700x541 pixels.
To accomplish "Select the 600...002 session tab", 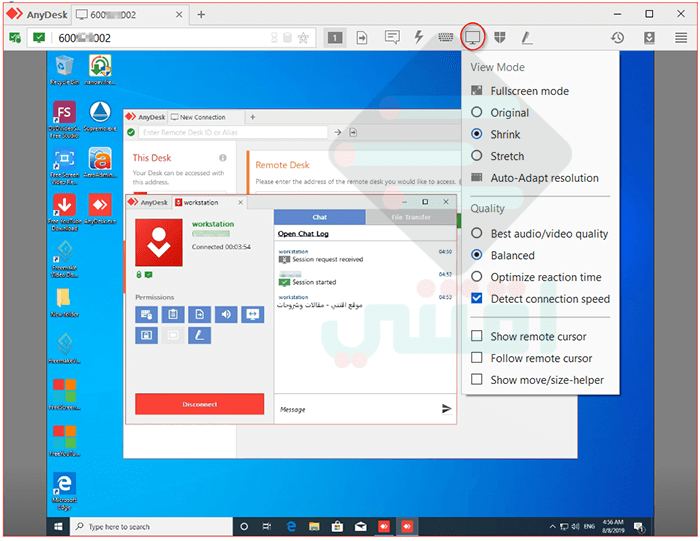I will [x=130, y=15].
